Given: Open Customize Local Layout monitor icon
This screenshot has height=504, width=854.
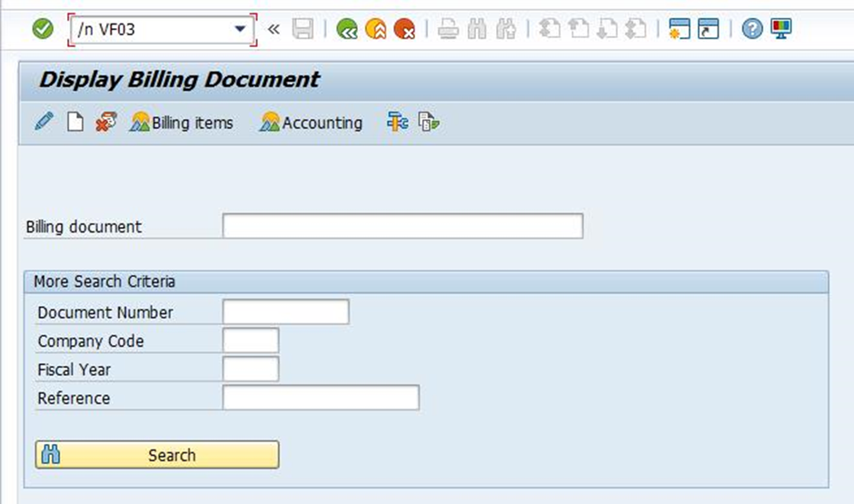Looking at the screenshot, I should coord(781,29).
